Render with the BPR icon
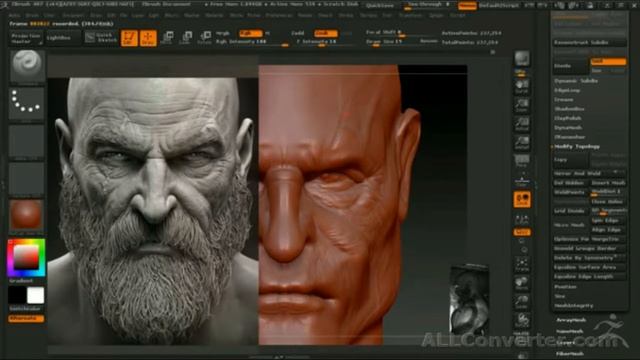Screen dimensions: 640x360 pyautogui.click(x=522, y=60)
